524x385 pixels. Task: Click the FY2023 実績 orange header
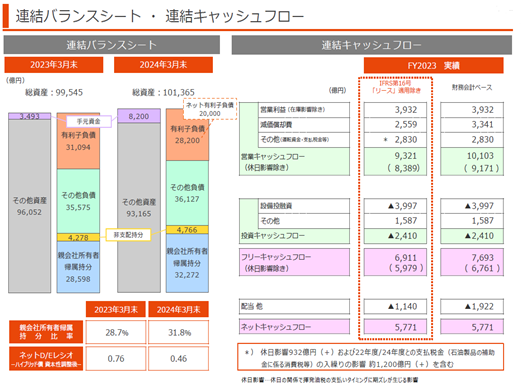433,65
